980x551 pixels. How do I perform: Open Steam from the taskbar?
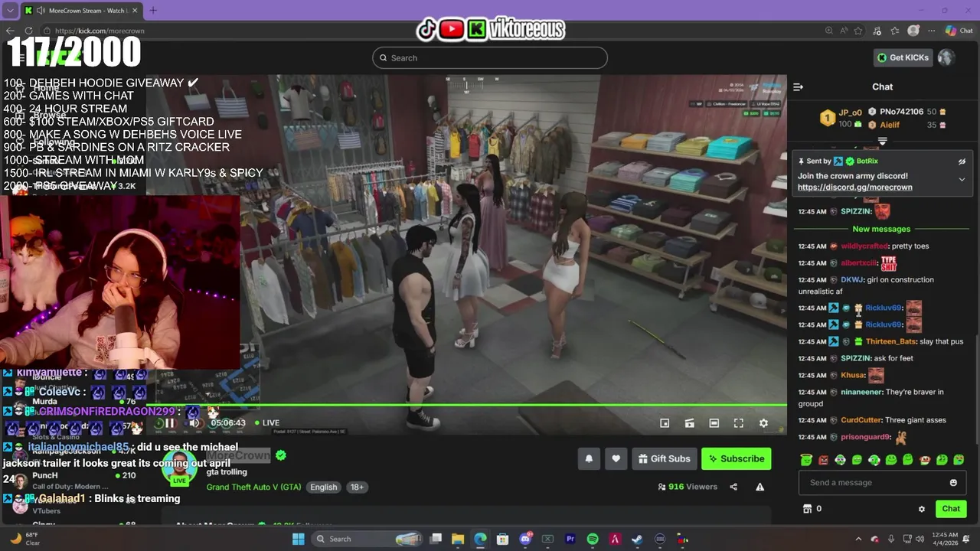point(637,539)
